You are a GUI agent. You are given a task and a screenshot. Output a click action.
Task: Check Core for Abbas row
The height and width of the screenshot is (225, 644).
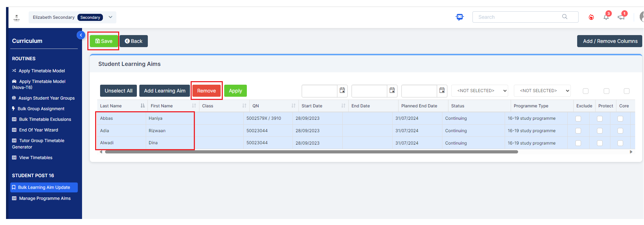pos(620,119)
